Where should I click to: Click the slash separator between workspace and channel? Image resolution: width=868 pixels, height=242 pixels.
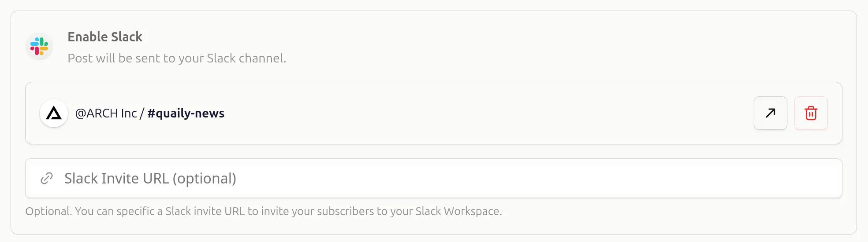point(142,113)
